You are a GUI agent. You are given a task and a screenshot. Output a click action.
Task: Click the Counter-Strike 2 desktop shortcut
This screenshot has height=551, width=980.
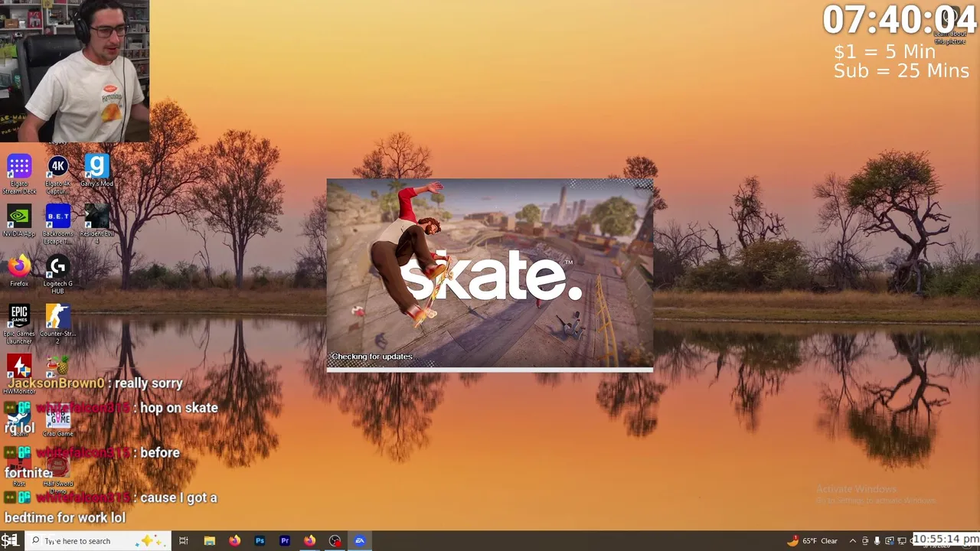click(57, 324)
